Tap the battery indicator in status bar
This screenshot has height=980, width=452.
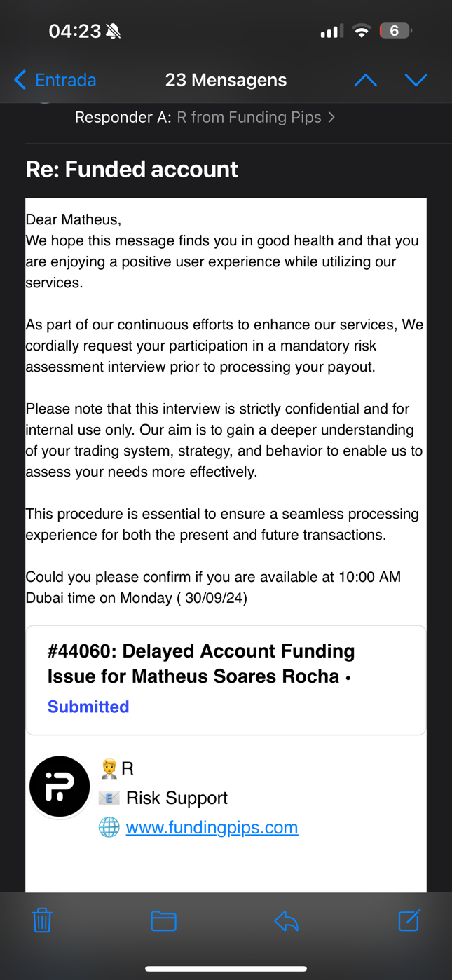[x=395, y=31]
